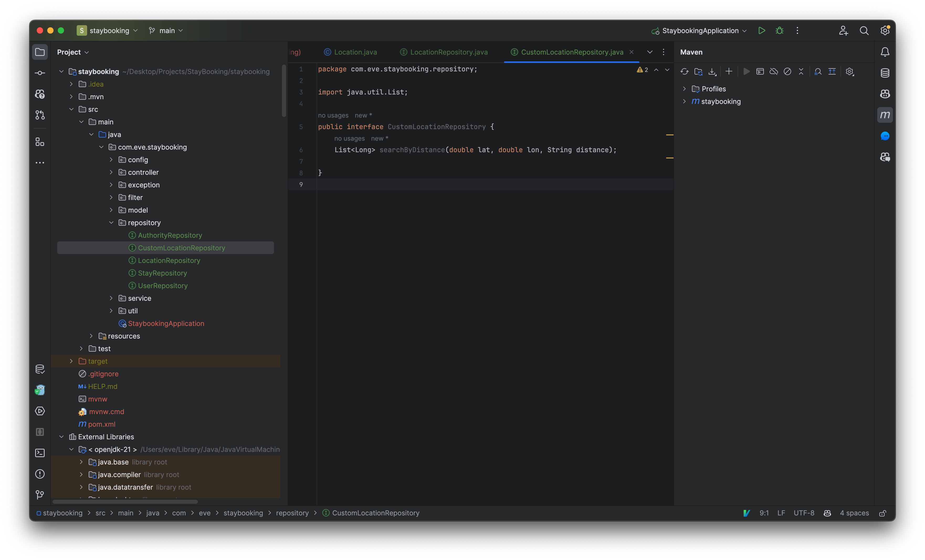
Task: Open the Database tool window panel
Action: click(x=885, y=73)
